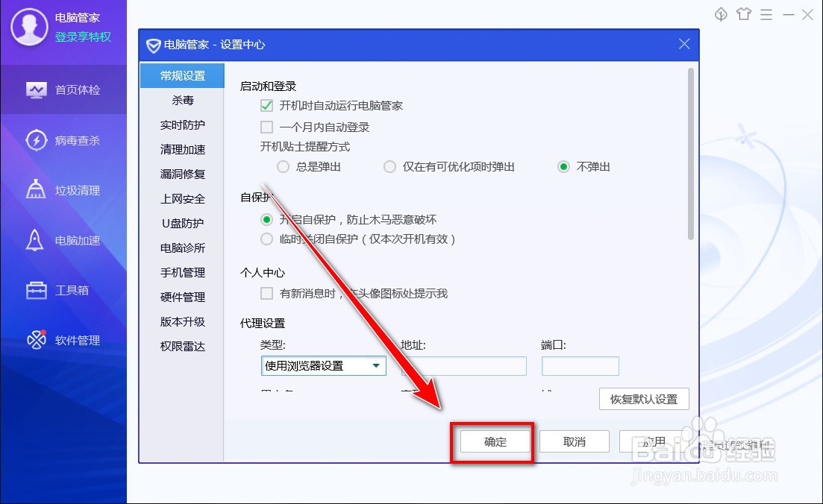Uncheck 开机时自动运行电脑管家

(266, 105)
